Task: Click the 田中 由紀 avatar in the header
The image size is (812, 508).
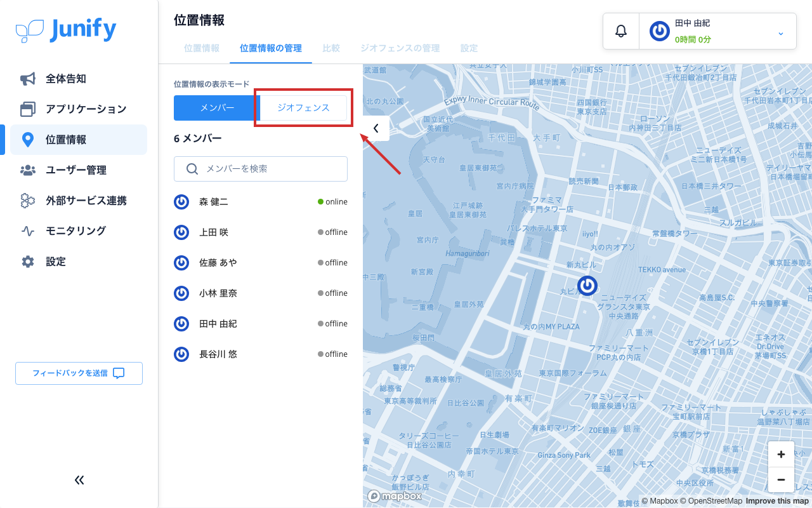Action: 660,31
